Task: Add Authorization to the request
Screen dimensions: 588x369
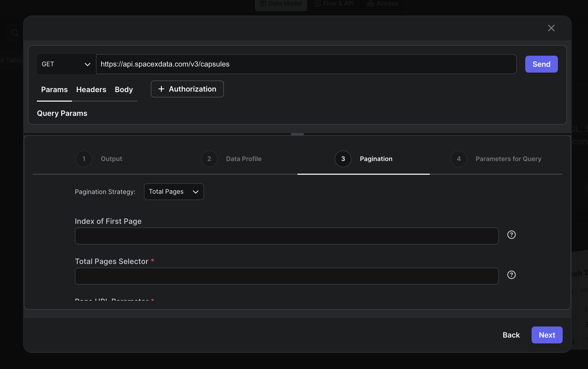Action: click(x=187, y=89)
